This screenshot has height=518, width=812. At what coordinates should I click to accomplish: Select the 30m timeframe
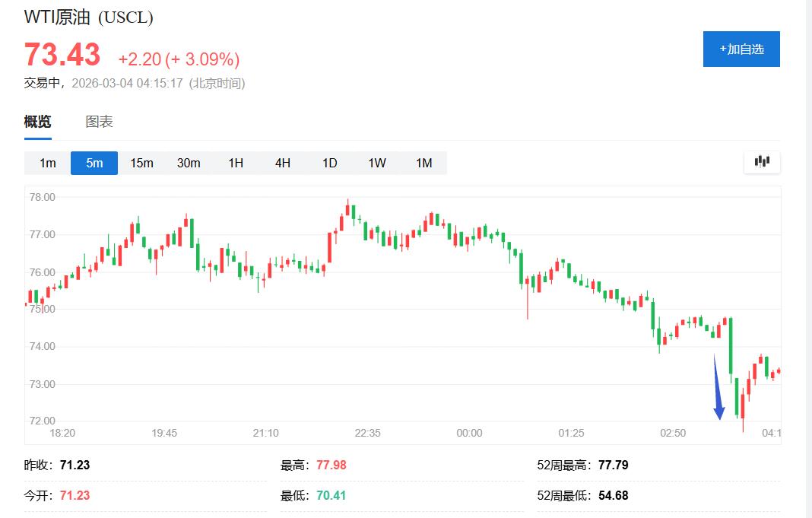pyautogui.click(x=189, y=163)
